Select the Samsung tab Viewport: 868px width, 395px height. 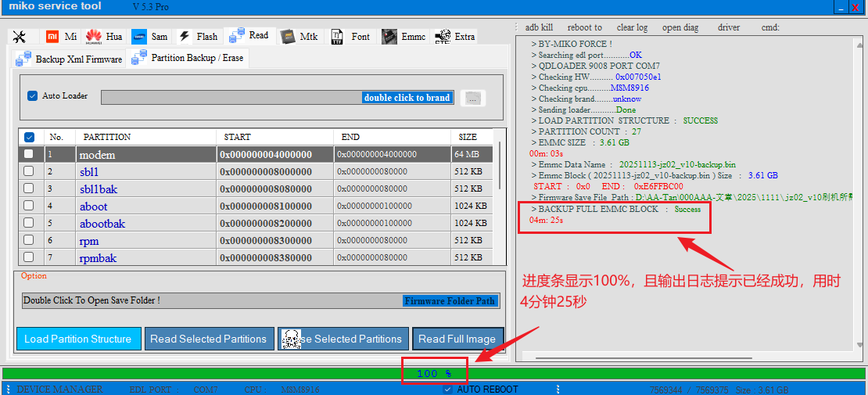(149, 37)
